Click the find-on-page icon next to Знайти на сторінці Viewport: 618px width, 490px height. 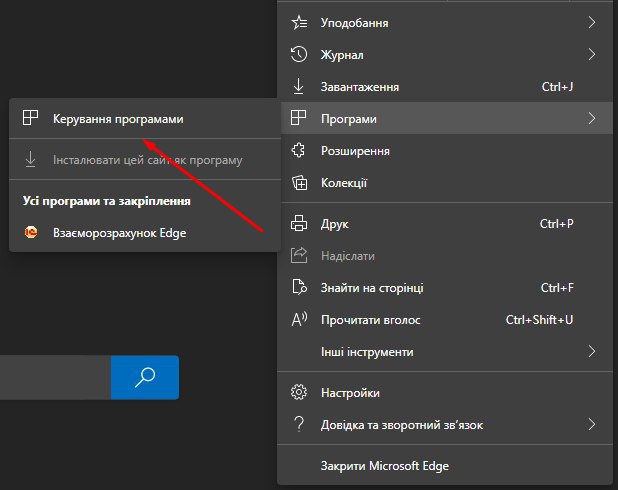(x=299, y=287)
